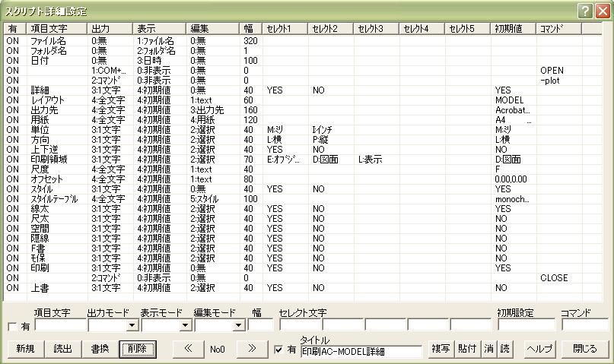614x364 pixels.
Task: Open the 出力モード dropdown
Action: [132, 325]
